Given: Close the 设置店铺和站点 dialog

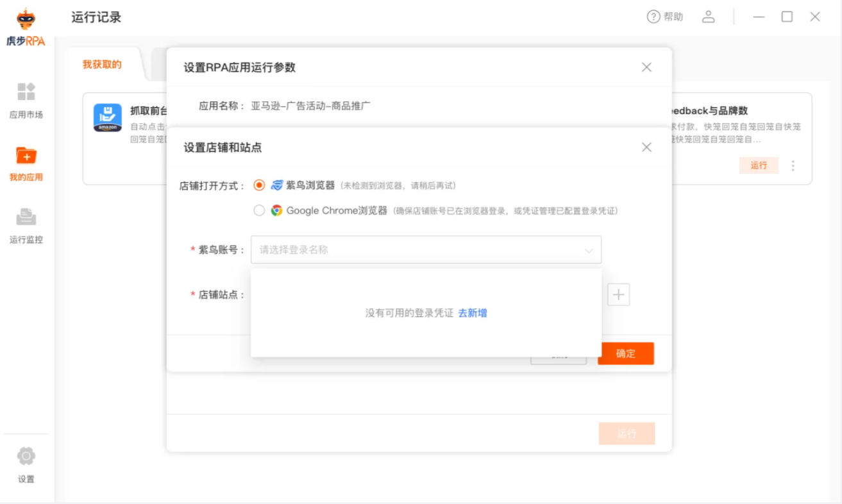Looking at the screenshot, I should click(646, 147).
